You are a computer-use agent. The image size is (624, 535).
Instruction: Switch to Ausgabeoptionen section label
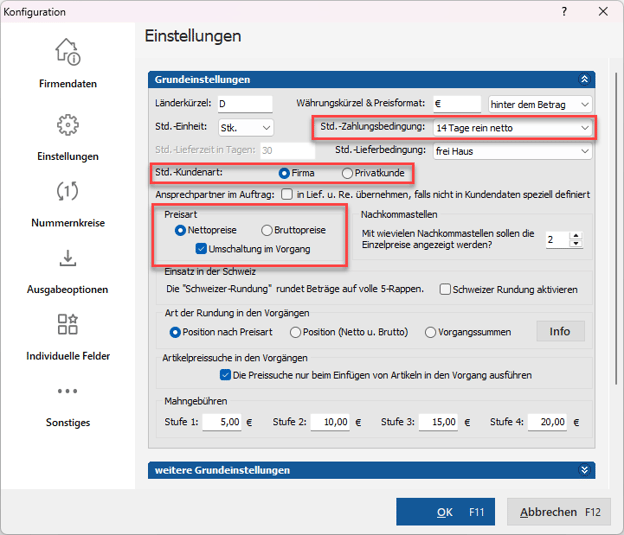68,289
